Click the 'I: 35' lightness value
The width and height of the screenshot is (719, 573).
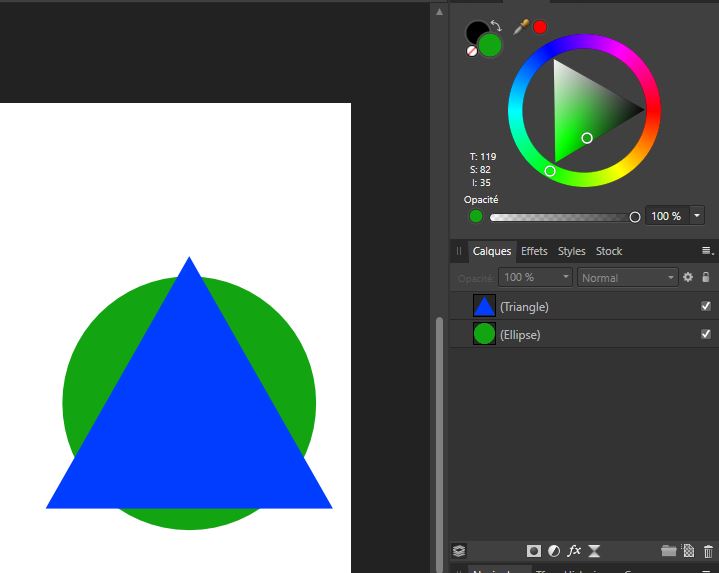[x=481, y=182]
